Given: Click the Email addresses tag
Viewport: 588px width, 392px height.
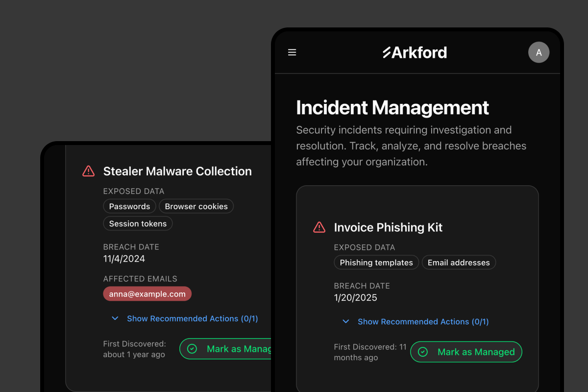Looking at the screenshot, I should (459, 263).
